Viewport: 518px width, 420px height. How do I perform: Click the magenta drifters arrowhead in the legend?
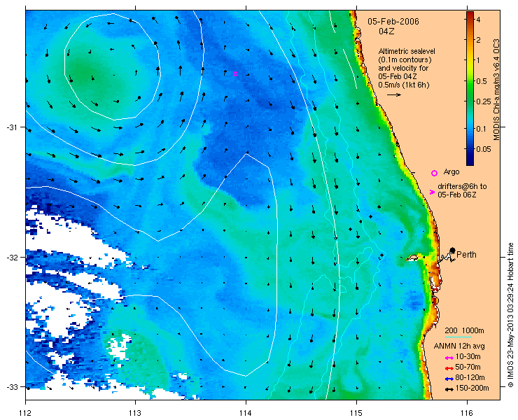[432, 192]
